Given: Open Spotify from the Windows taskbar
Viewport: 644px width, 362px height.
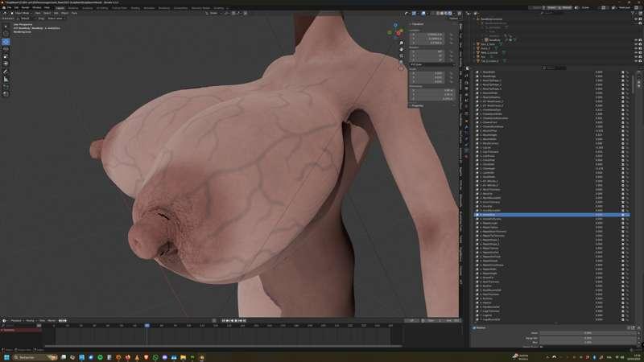Looking at the screenshot, I should click(x=100, y=357).
